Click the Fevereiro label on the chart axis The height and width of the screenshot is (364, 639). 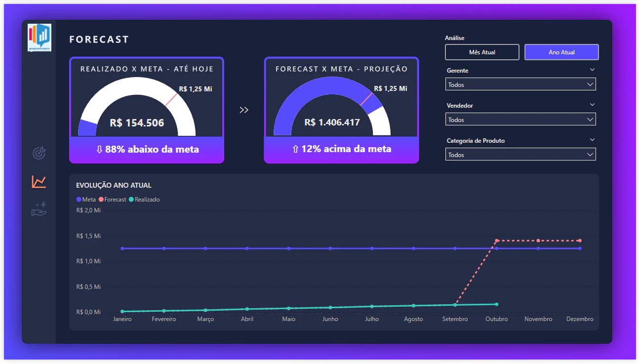click(164, 319)
